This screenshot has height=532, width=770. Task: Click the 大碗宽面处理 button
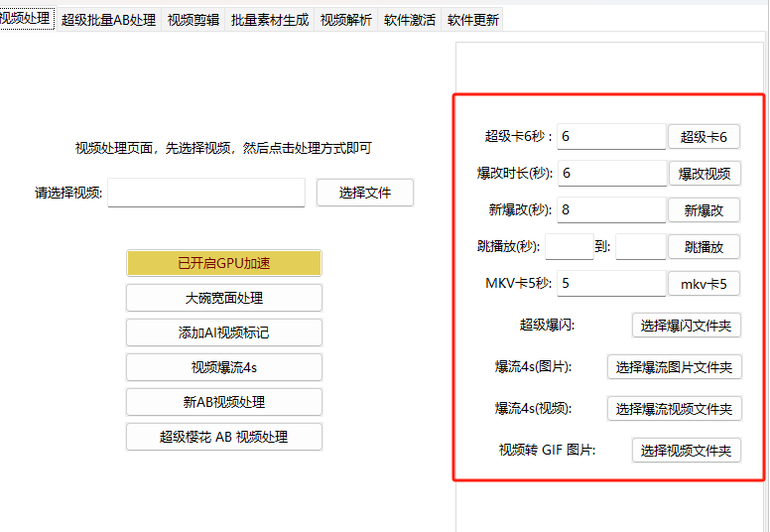(x=224, y=298)
